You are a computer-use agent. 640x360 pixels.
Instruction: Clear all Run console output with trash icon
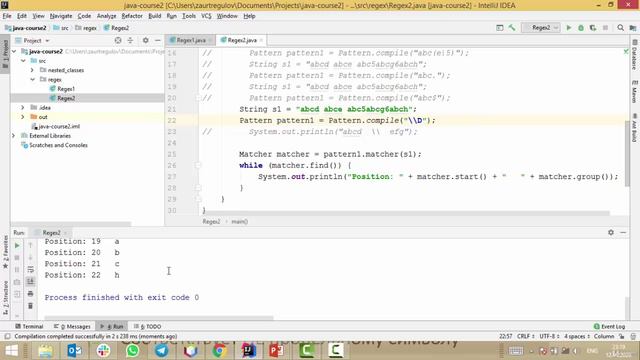31,305
